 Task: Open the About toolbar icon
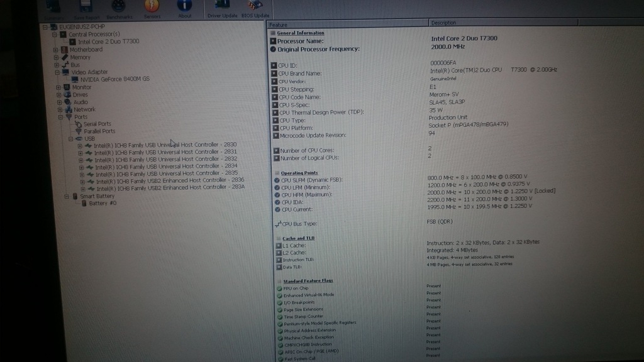click(184, 9)
